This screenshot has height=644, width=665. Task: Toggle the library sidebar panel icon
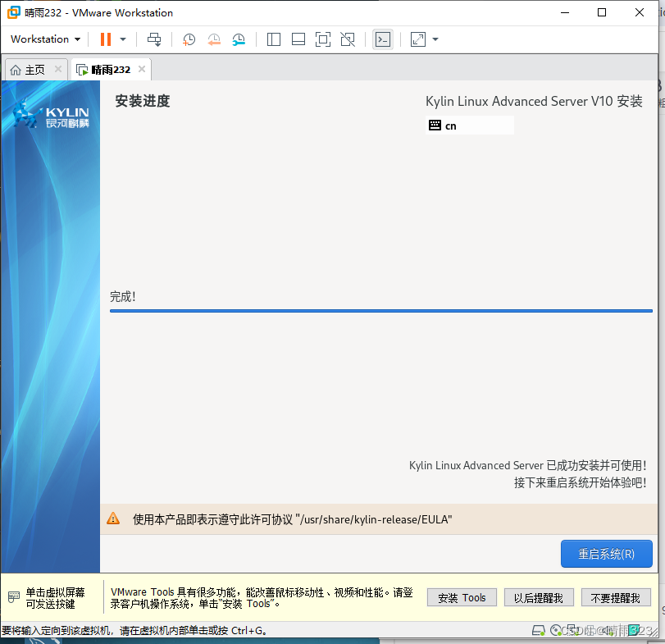pyautogui.click(x=274, y=39)
